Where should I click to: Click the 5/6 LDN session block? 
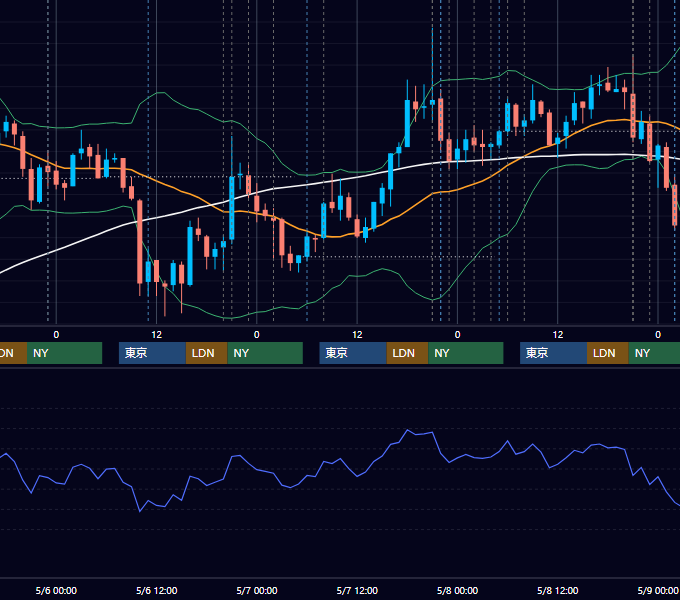(x=206, y=353)
